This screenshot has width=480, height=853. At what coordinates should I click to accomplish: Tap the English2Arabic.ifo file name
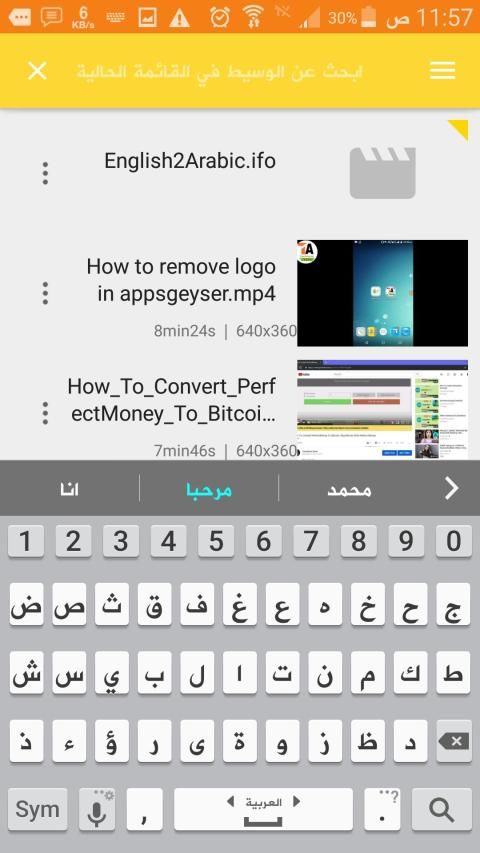pos(190,161)
